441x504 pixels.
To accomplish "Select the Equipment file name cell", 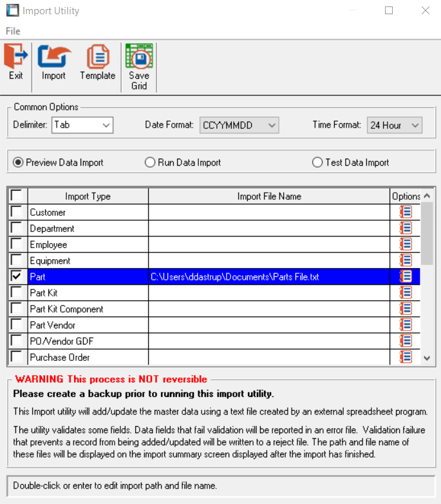I will tap(269, 260).
